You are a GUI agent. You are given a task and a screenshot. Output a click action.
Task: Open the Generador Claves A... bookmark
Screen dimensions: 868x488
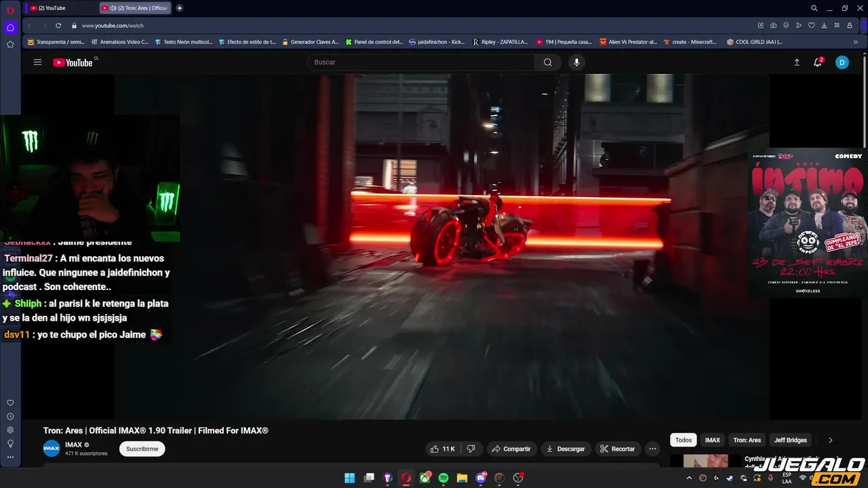point(310,42)
